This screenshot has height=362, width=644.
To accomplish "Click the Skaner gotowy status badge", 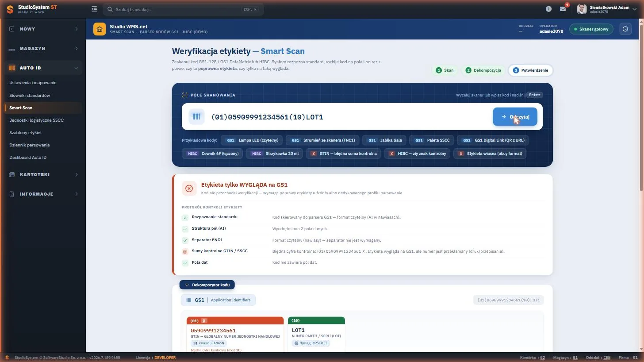I will [x=591, y=29].
